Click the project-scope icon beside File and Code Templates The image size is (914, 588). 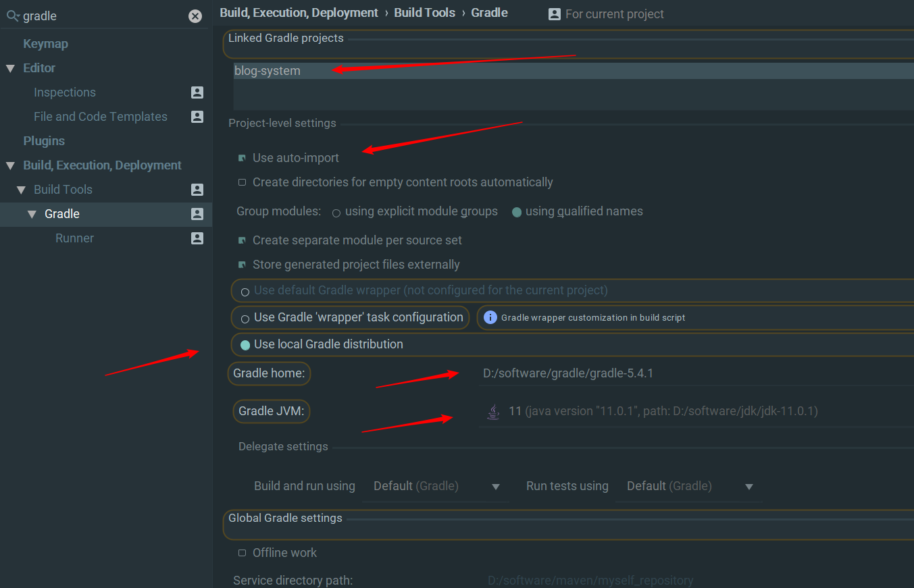pyautogui.click(x=197, y=117)
